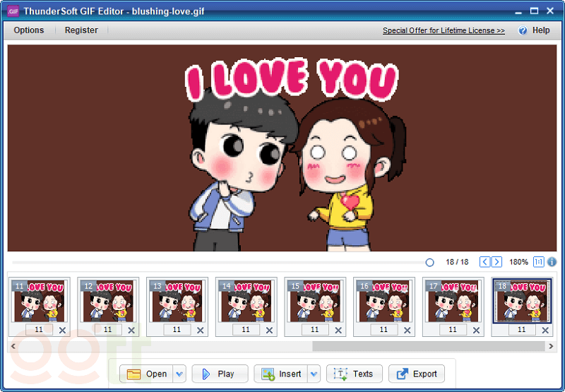The height and width of the screenshot is (392, 565).
Task: Click the next frame arrow button
Action: point(497,262)
